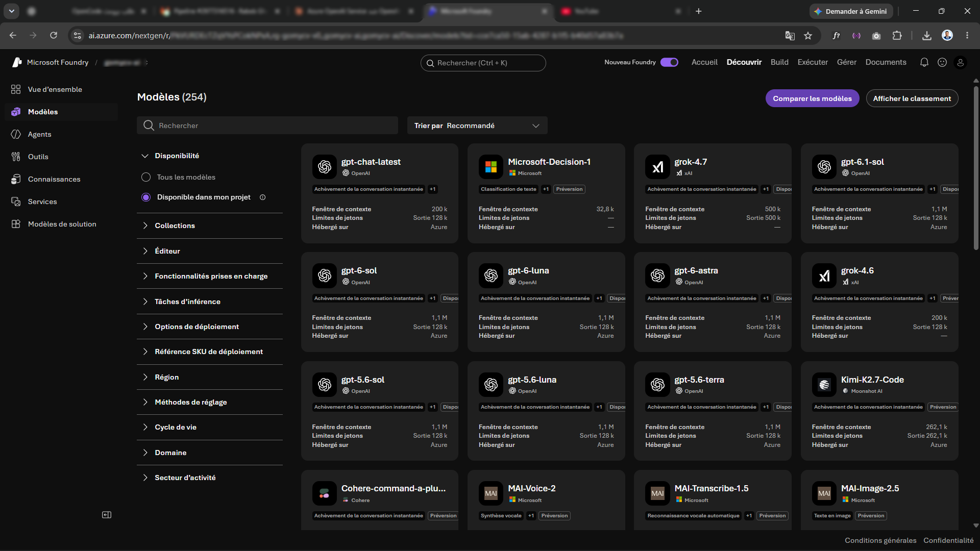Click the grok-4.7 xAI model icon
980x551 pixels.
coord(657,167)
